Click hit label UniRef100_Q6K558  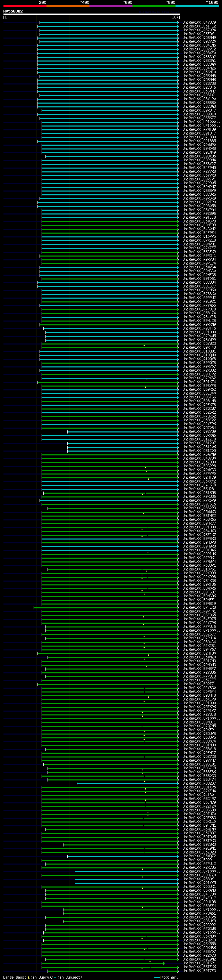pos(199,944)
